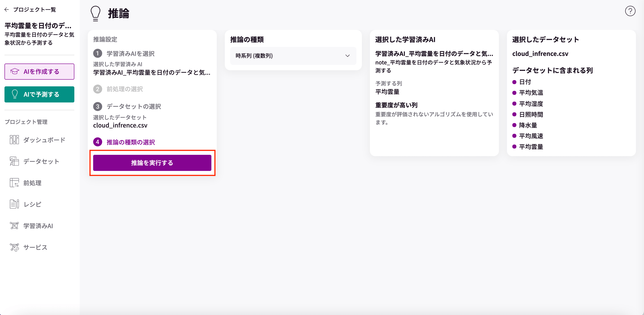The image size is (644, 315).
Task: Select step 3 データセットの選択
Action: click(x=133, y=106)
